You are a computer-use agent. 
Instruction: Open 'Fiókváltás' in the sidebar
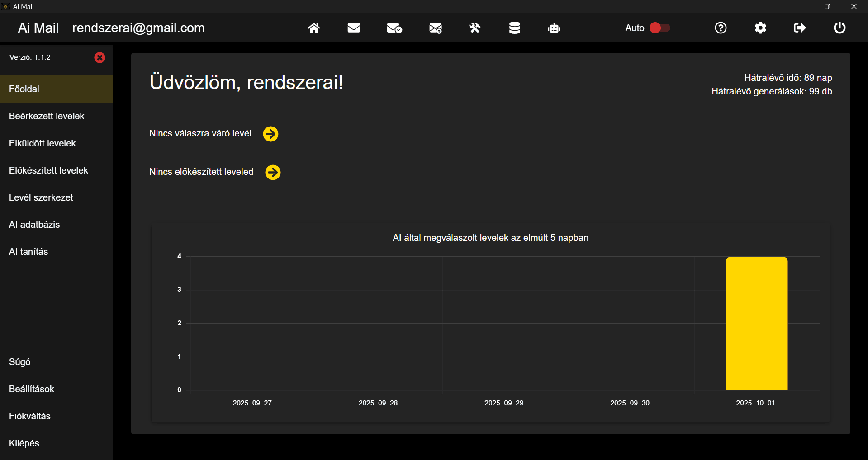(x=30, y=416)
